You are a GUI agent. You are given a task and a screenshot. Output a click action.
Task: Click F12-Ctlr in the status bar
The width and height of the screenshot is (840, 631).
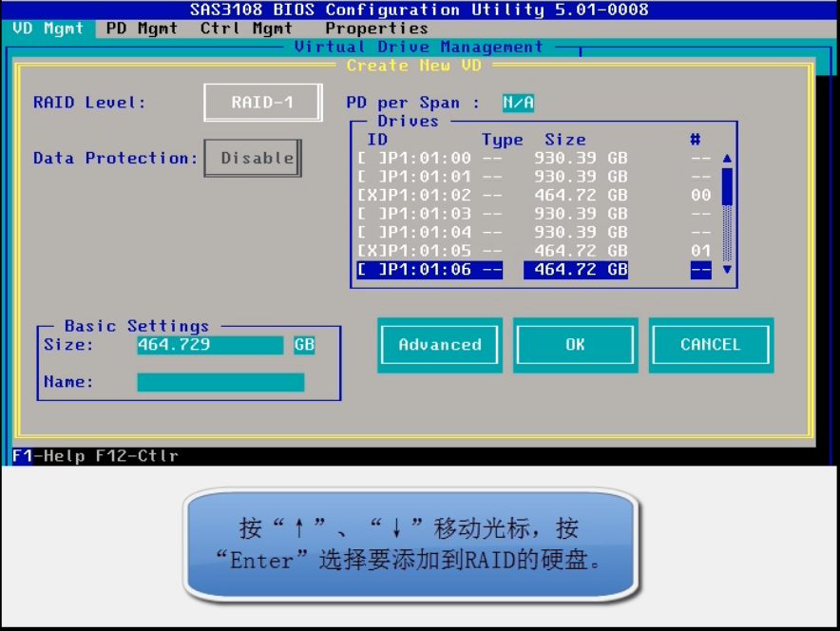click(137, 456)
